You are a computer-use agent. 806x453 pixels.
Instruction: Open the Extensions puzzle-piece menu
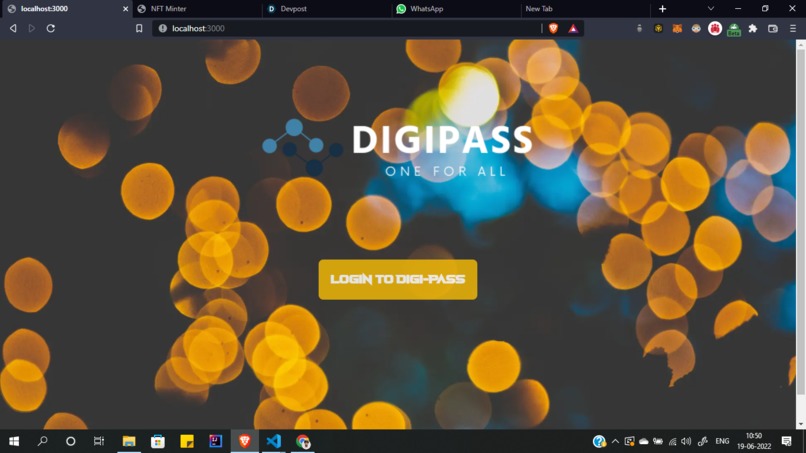[x=753, y=29]
